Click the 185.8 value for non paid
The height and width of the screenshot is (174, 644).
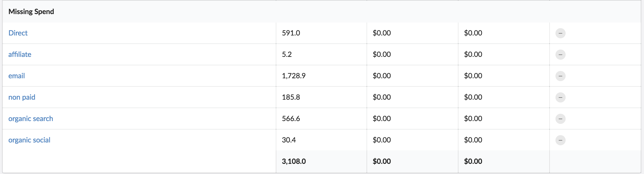click(x=291, y=97)
